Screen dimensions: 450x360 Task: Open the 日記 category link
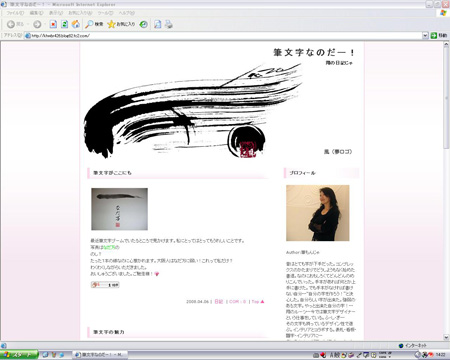(x=219, y=301)
